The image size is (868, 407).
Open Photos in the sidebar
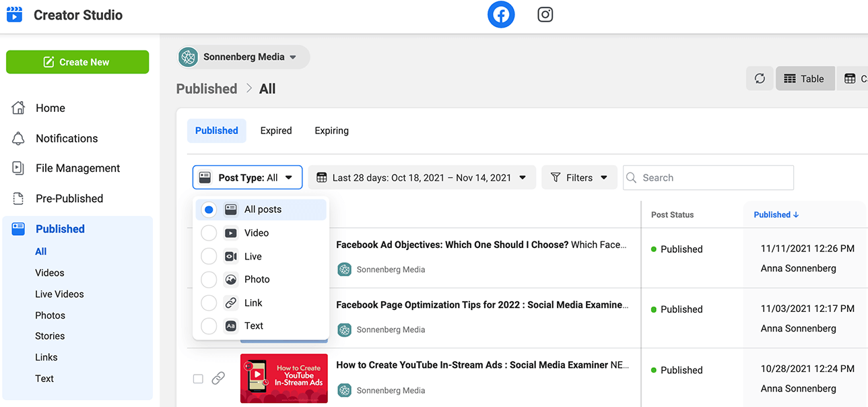[x=51, y=315]
